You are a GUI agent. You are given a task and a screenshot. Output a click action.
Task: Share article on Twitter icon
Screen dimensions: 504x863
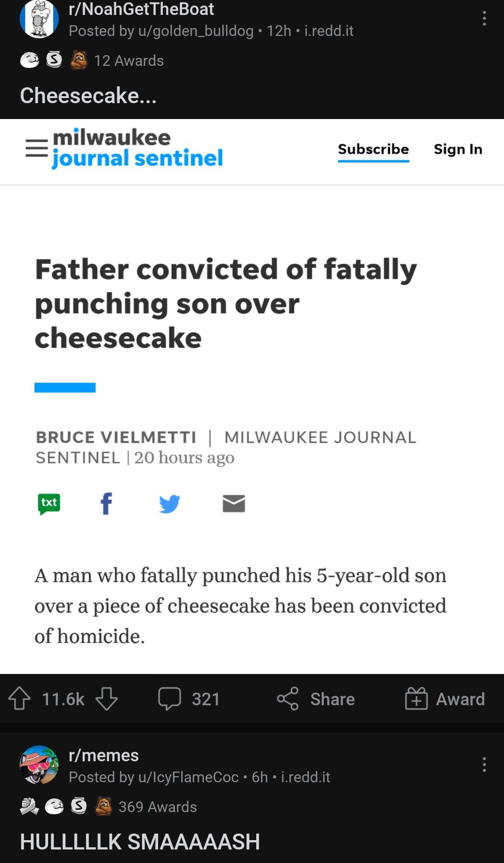(169, 504)
